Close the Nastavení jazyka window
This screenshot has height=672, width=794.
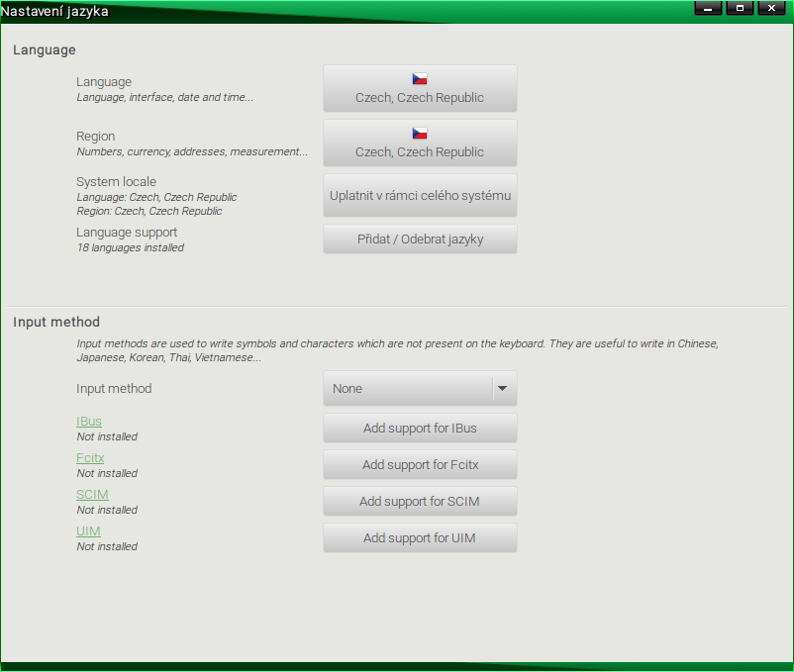pos(771,8)
